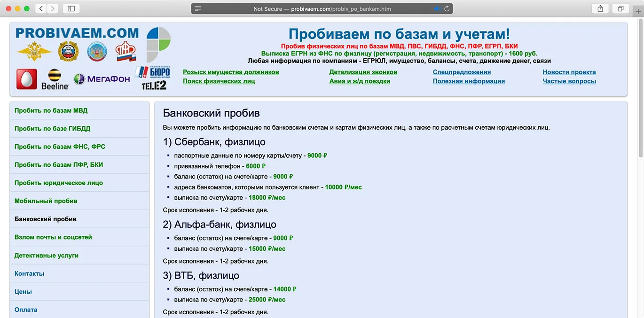Open 'Детализация звонков' link

[363, 72]
